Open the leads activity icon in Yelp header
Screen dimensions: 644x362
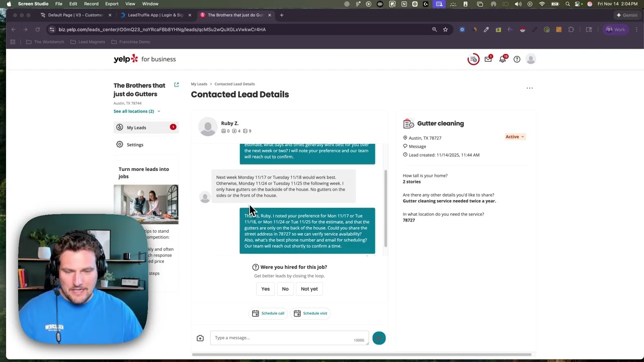(x=473, y=59)
